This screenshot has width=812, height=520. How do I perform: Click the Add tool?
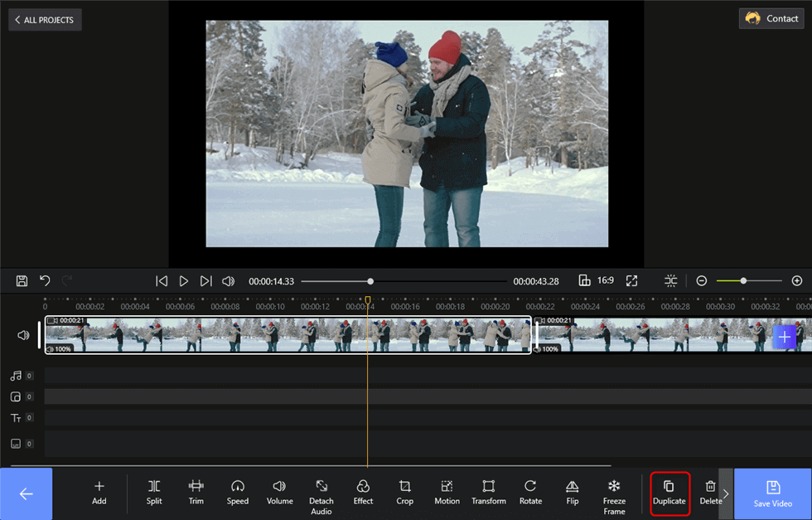pos(99,493)
